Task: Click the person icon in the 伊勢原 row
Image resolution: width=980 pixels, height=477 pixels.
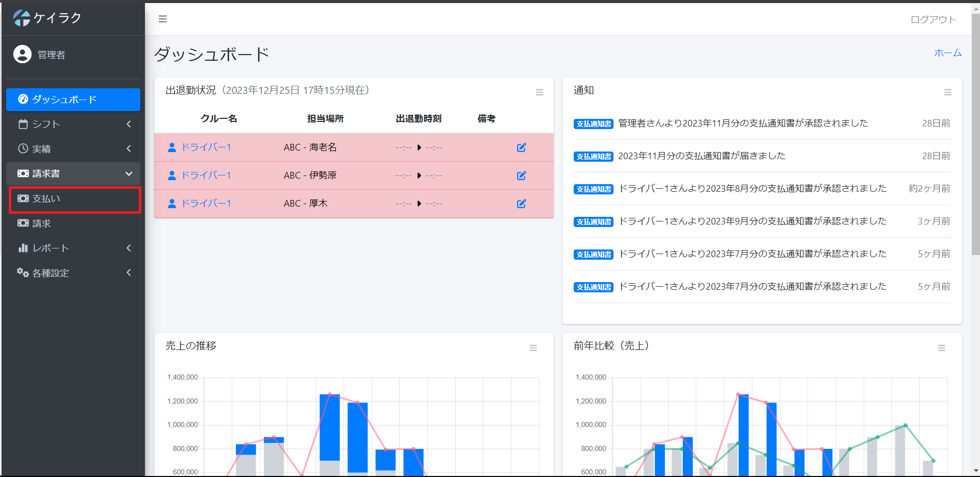Action: pyautogui.click(x=172, y=175)
